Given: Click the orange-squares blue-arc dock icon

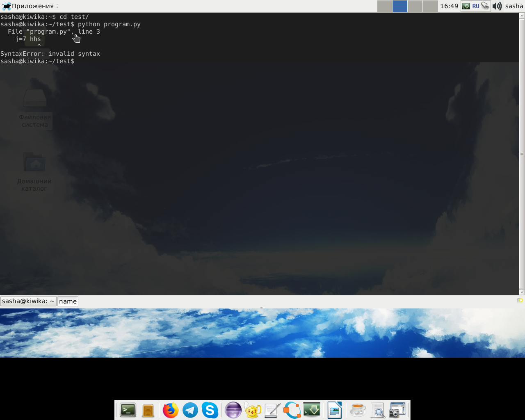Looking at the screenshot, I should coord(292,410).
